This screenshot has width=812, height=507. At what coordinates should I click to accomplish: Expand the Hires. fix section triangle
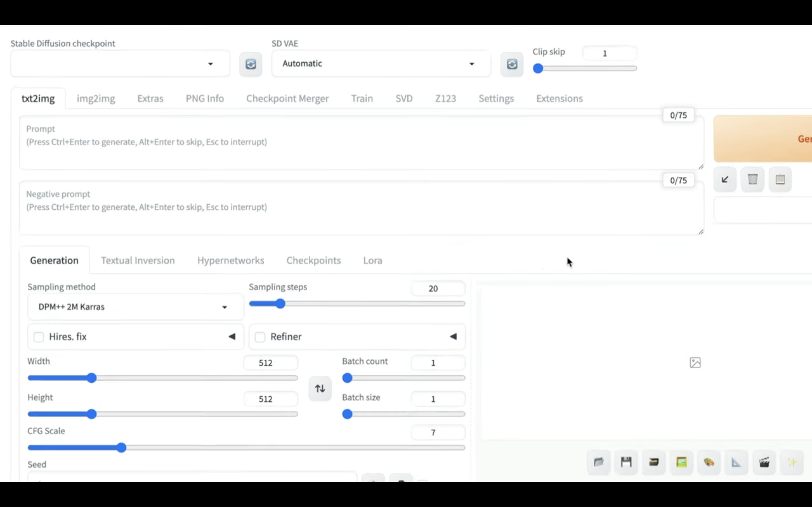(x=232, y=336)
